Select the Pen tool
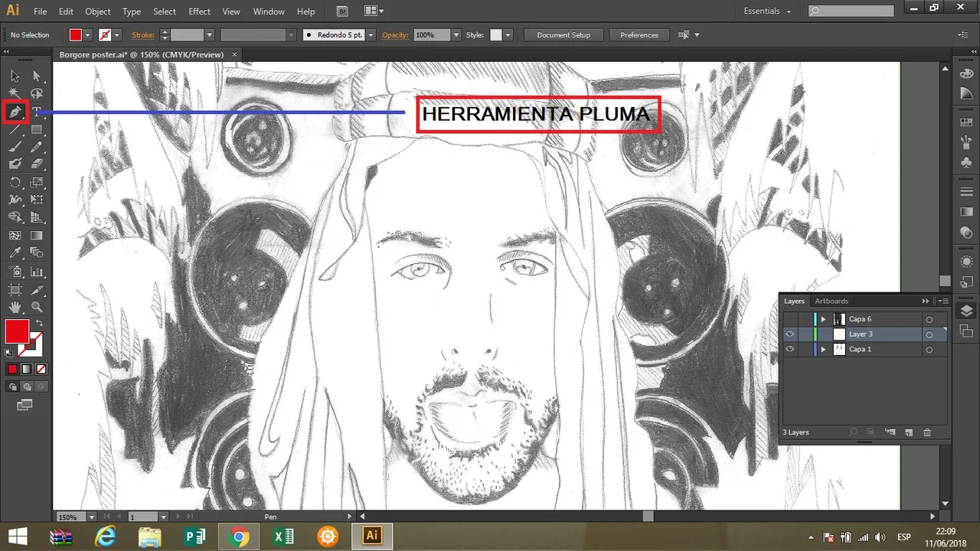Screen dimensions: 980x551 pyautogui.click(x=15, y=112)
